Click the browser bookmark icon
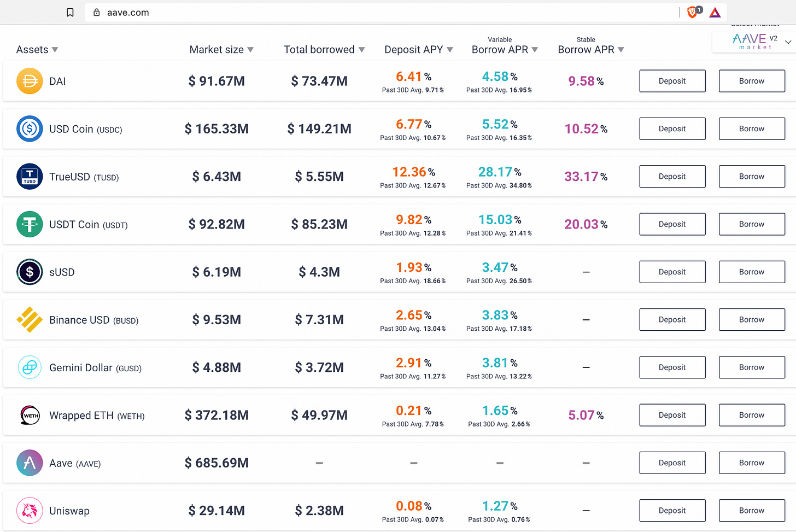 tap(70, 13)
